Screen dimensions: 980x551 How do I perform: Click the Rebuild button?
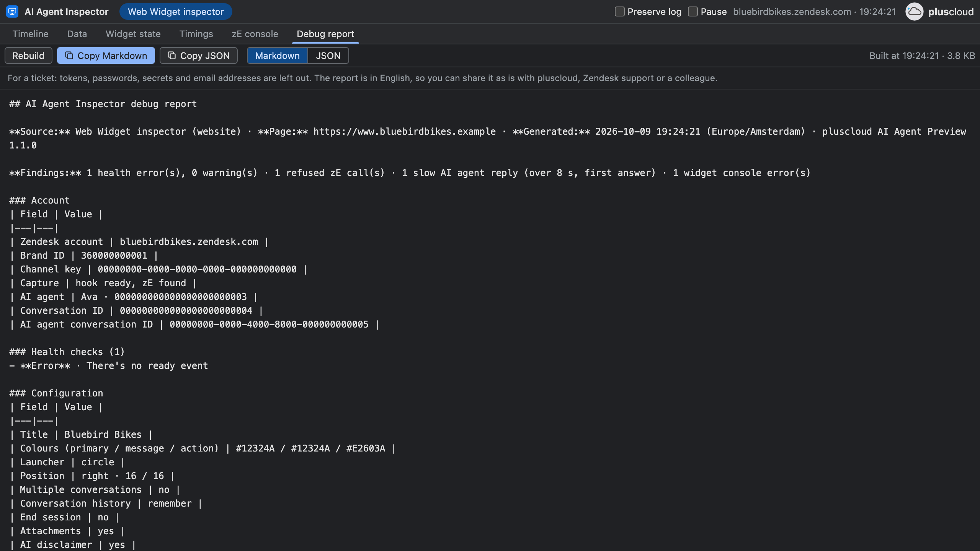28,55
